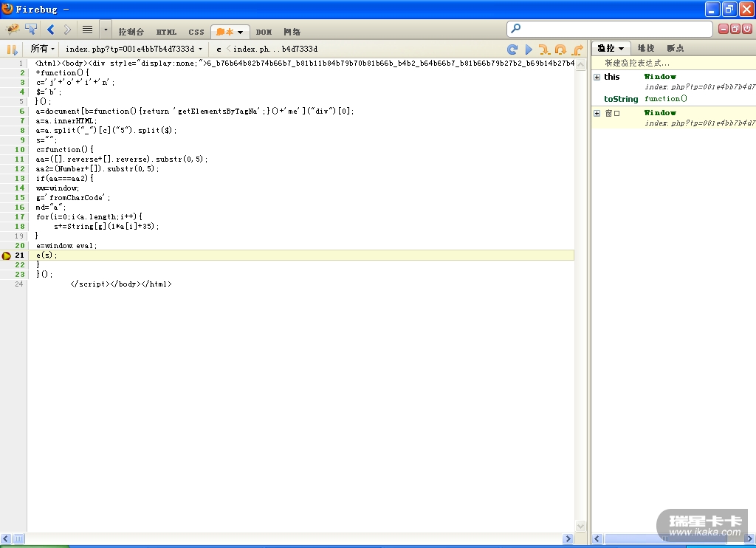Viewport: 756px width, 548px height.
Task: Toggle command line popup list icon
Action: tap(87, 30)
